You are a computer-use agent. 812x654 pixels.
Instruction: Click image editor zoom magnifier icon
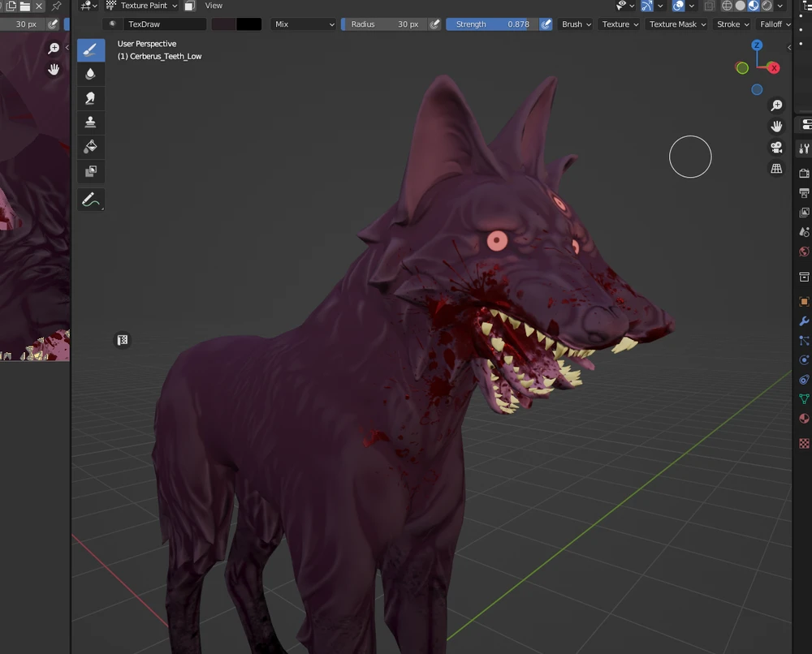(x=54, y=49)
